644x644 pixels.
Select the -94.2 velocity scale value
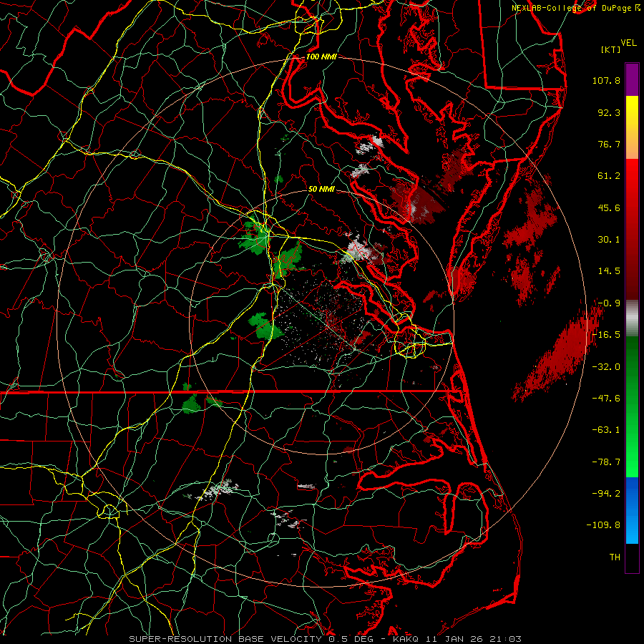[606, 493]
